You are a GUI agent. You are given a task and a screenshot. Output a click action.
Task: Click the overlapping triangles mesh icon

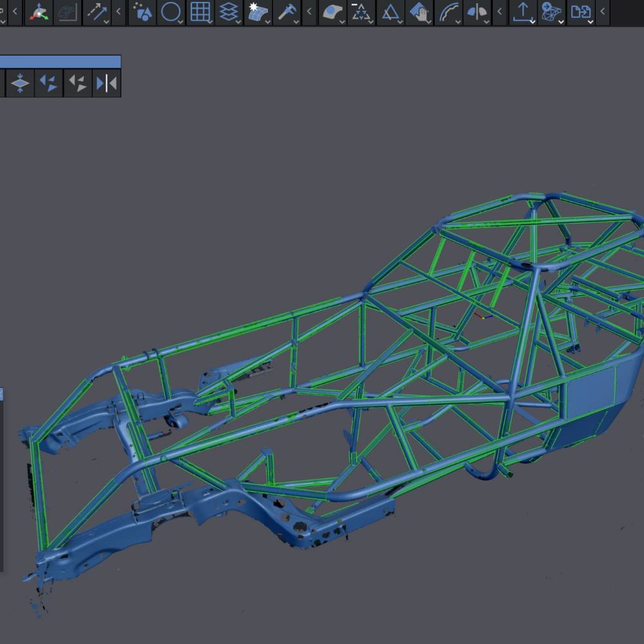coord(390,12)
